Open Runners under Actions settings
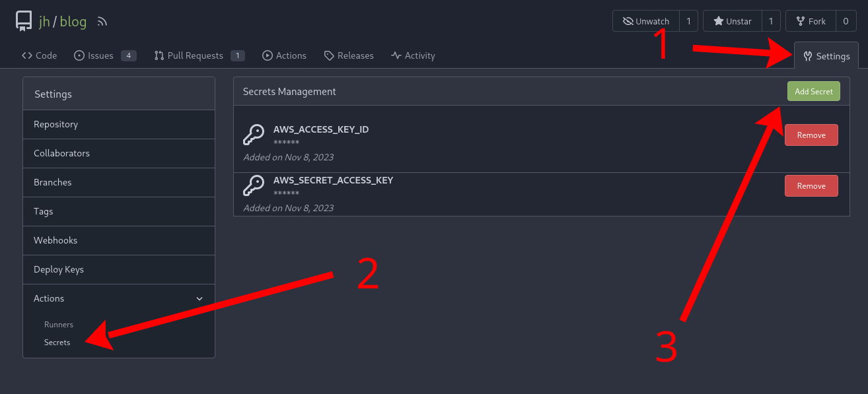The height and width of the screenshot is (394, 868). [59, 325]
